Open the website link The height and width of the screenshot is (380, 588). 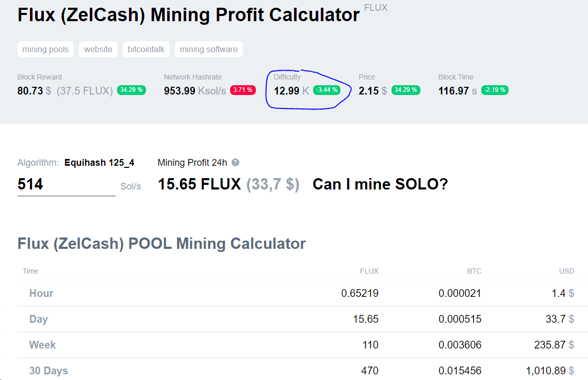(x=98, y=49)
